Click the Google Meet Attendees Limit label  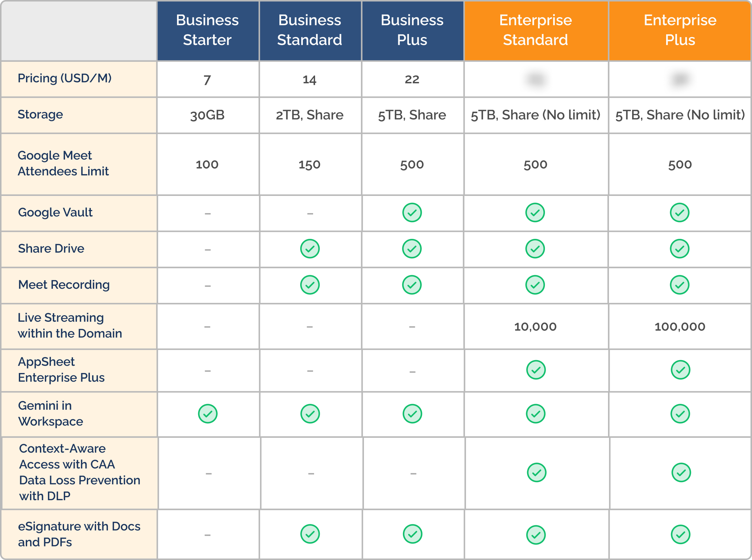pos(63,163)
